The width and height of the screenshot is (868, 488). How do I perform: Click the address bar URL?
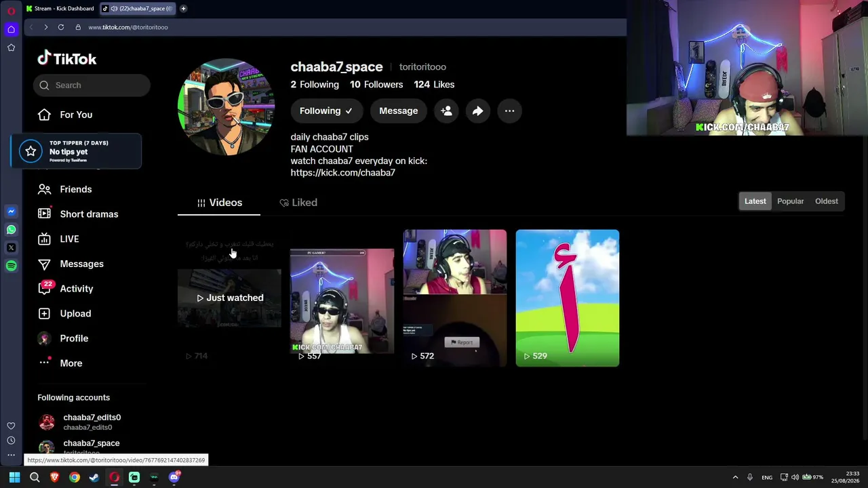(x=128, y=27)
